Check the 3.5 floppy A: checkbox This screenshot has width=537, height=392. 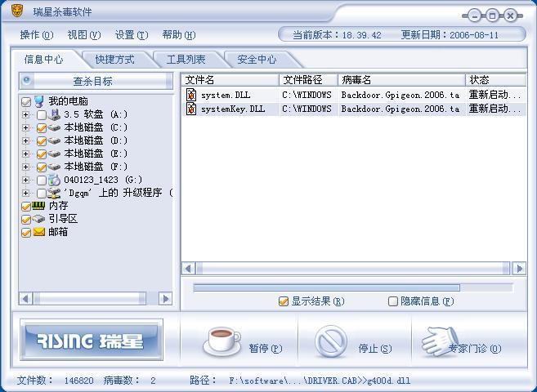[x=42, y=115]
